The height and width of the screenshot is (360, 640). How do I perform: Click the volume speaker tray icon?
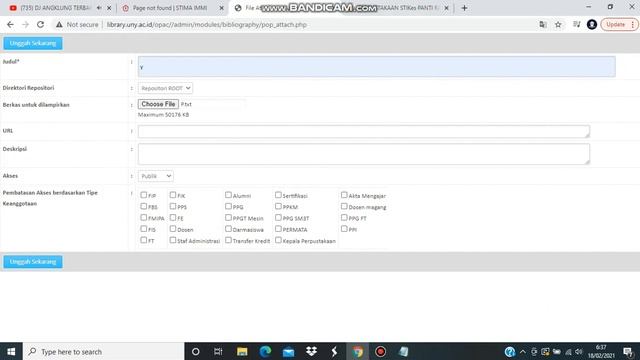click(x=579, y=352)
